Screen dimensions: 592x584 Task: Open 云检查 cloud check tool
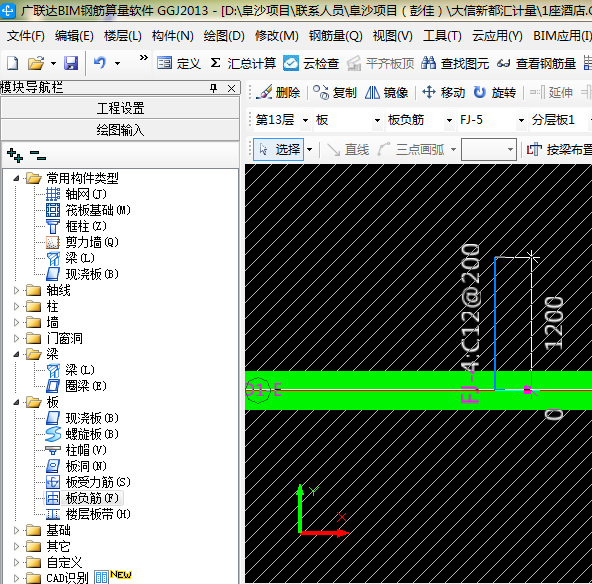click(x=311, y=63)
